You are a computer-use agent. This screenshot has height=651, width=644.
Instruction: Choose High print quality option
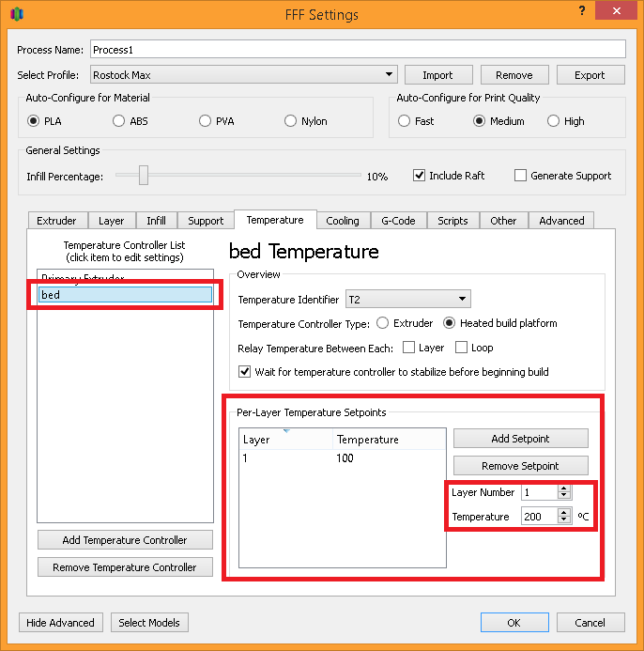[554, 121]
